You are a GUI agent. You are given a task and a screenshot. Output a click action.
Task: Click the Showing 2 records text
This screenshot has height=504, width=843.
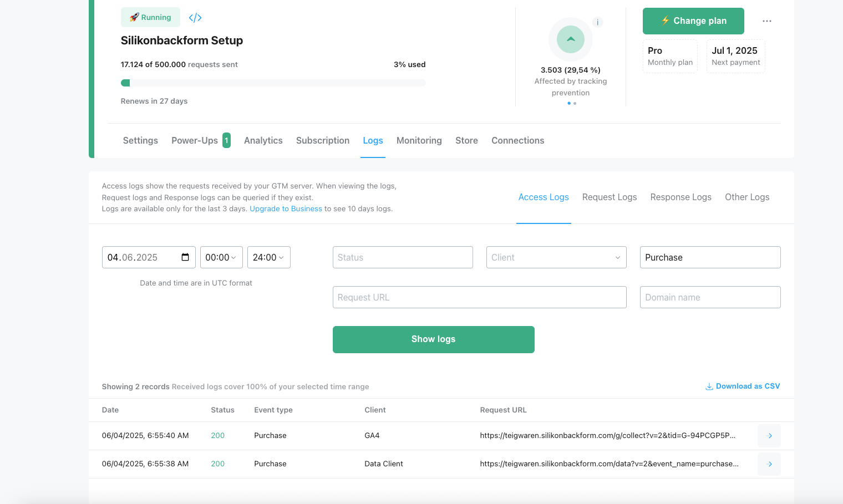[136, 387]
